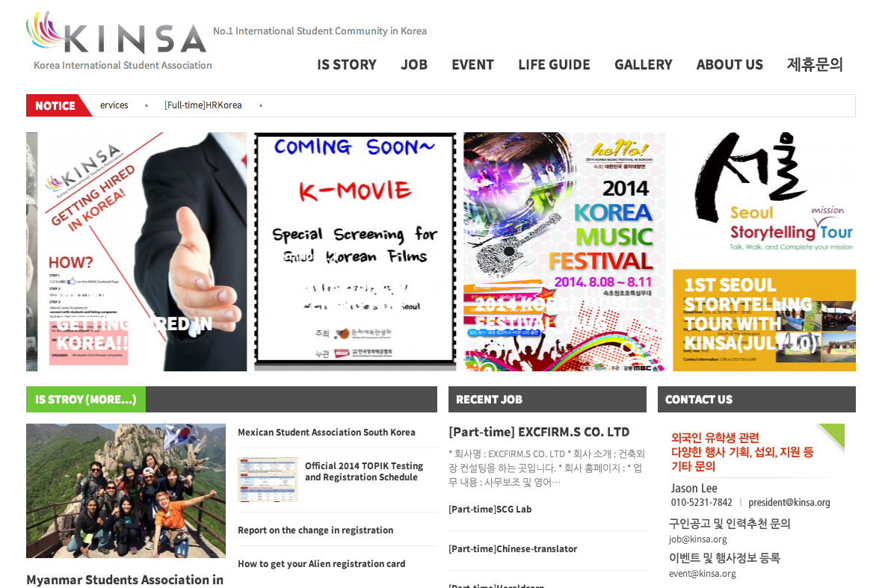This screenshot has width=882, height=588.
Task: Open Mexican Student Association South Korea article
Action: point(326,433)
